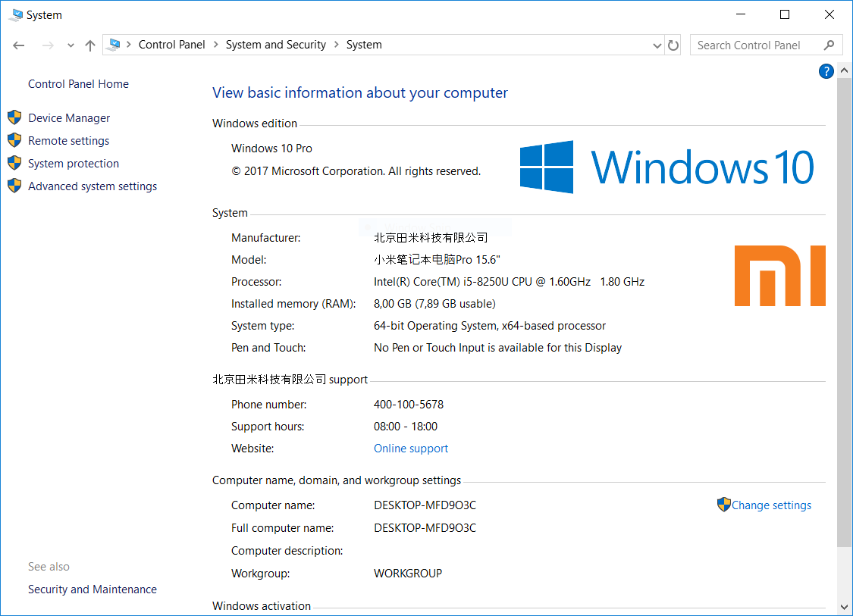The image size is (853, 616).
Task: Click scrollbar down arrow
Action: (844, 607)
